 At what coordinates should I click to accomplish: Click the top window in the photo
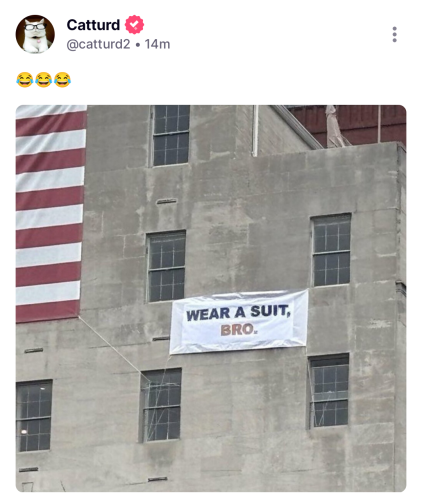(x=171, y=135)
